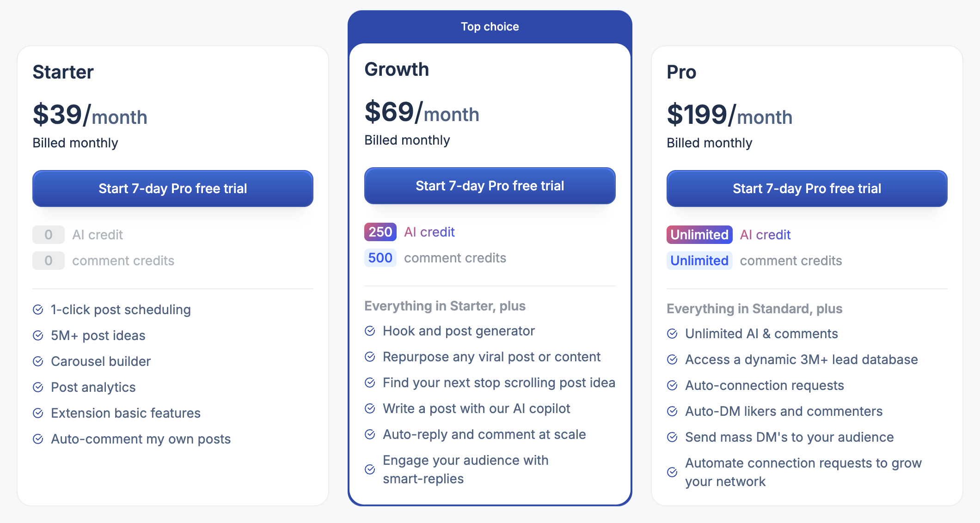Open the "AI credit" link in the Growth card

pyautogui.click(x=429, y=232)
